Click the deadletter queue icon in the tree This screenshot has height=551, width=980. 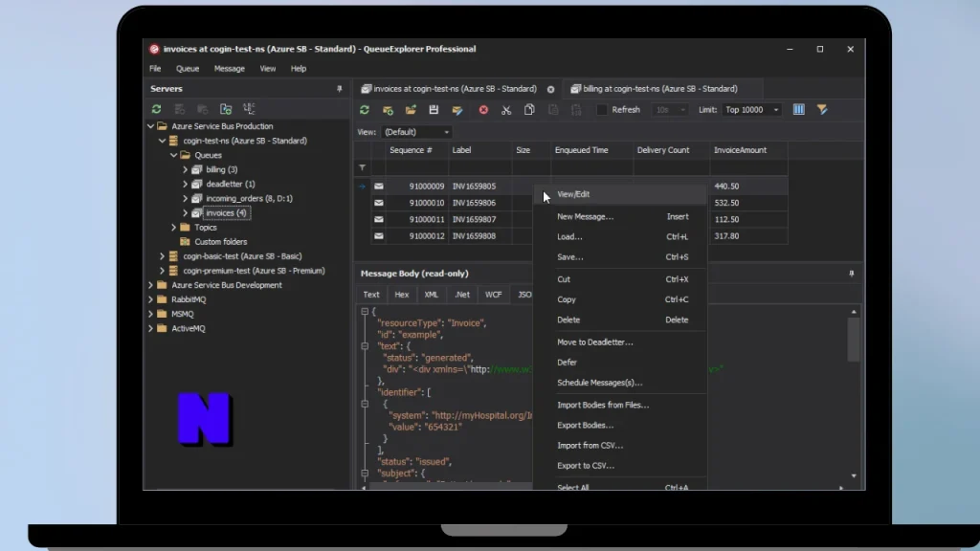pos(197,184)
